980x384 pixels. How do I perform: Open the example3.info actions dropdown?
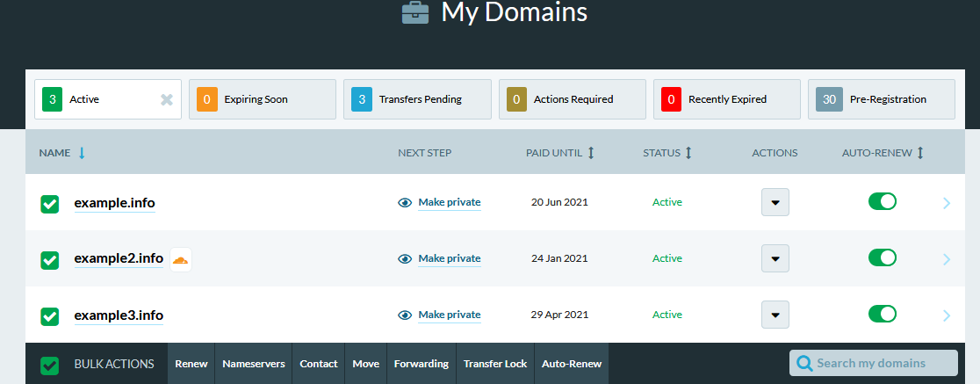[x=775, y=315]
